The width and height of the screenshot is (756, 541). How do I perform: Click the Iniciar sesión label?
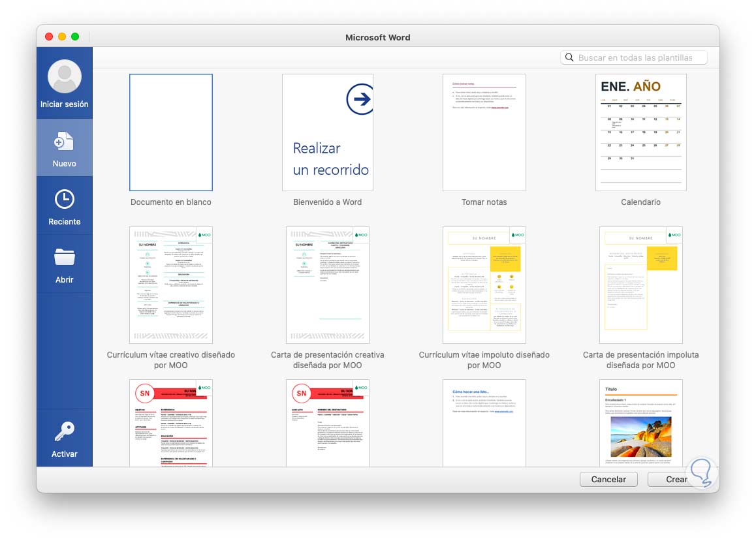coord(64,104)
